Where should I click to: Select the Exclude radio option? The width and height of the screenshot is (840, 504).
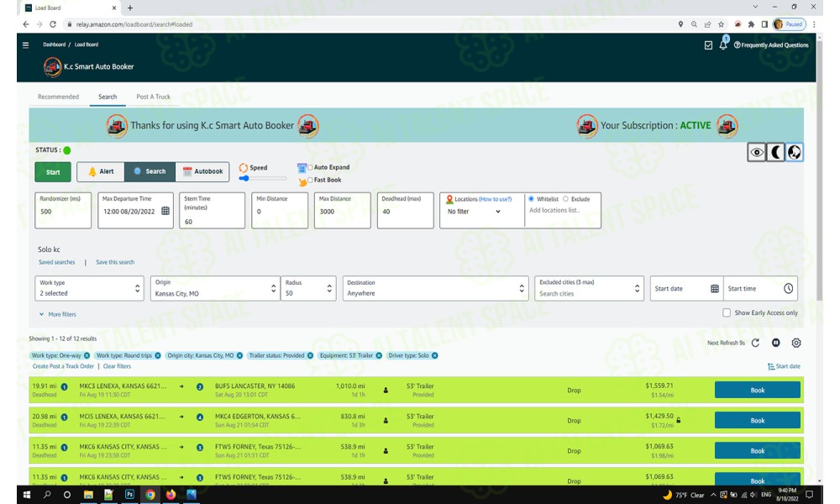pyautogui.click(x=565, y=199)
